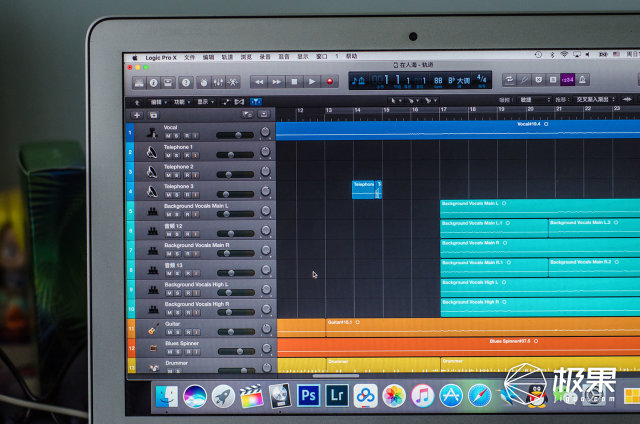
Task: Click the Guitar track volume slider
Action: tap(236, 332)
